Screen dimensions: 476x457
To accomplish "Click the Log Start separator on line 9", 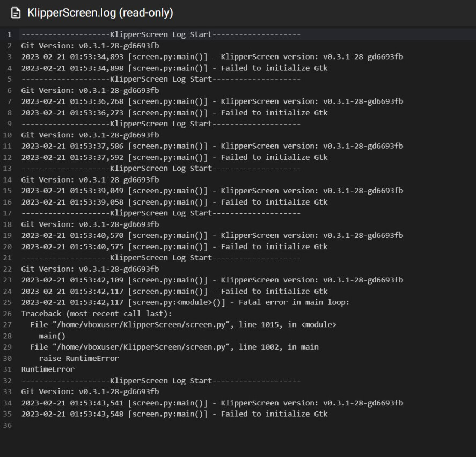I will click(x=161, y=124).
